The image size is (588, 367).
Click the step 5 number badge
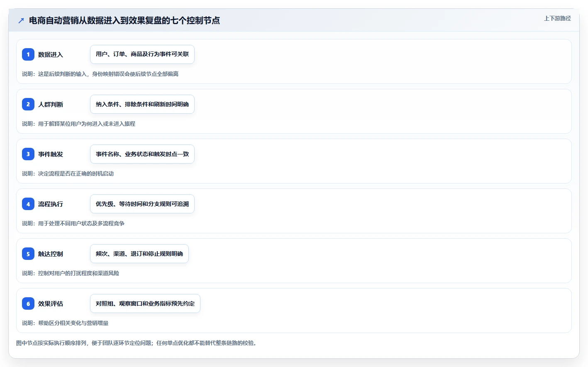(x=28, y=254)
